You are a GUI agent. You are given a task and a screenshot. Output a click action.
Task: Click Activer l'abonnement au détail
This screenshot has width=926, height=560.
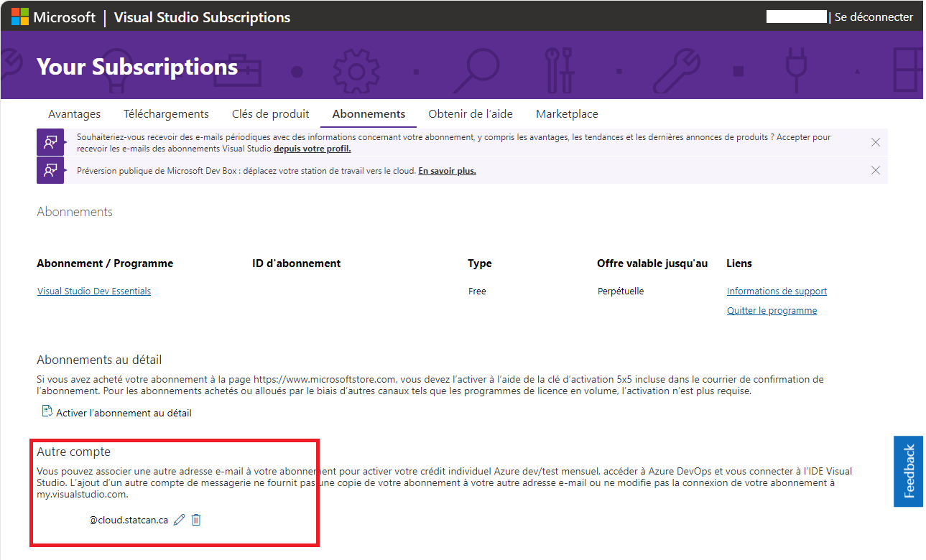[124, 413]
